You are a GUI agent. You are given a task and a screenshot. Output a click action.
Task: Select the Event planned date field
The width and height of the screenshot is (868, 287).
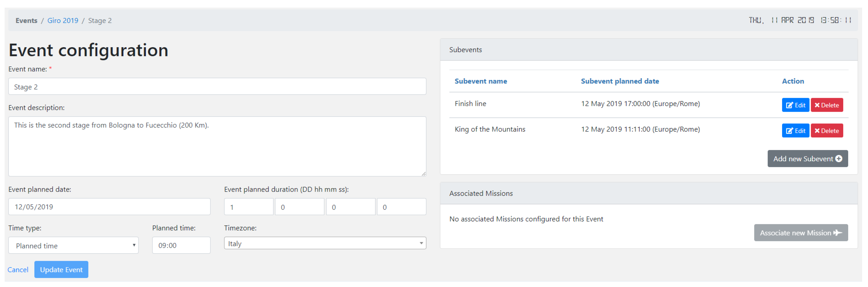(109, 207)
